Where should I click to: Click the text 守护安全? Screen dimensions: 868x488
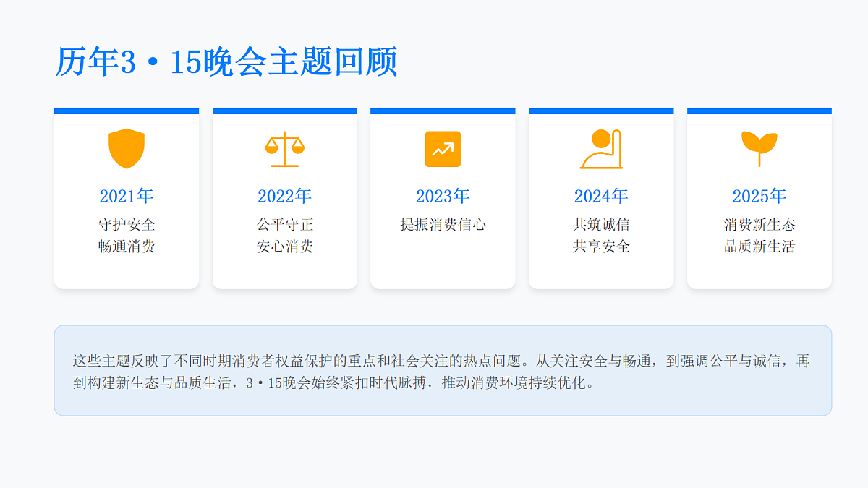click(x=127, y=225)
